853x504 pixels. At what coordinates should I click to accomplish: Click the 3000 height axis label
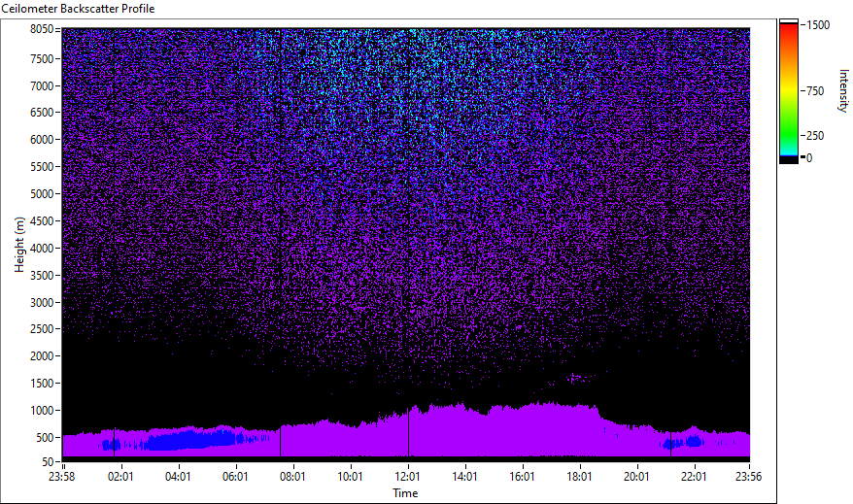click(x=42, y=303)
